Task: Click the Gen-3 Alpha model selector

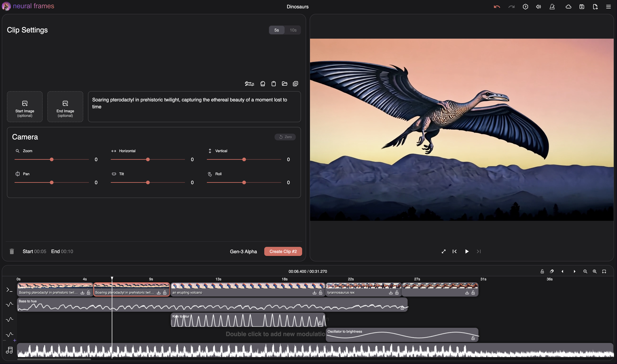Action: tap(243, 251)
